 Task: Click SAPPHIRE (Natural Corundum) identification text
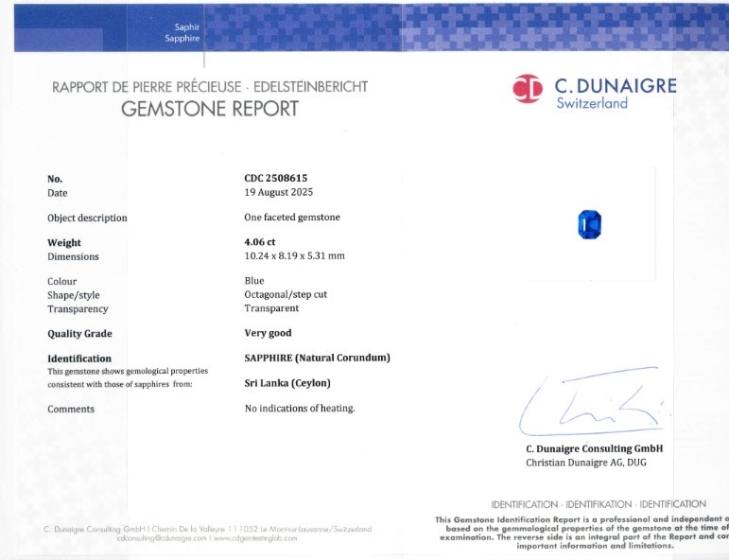pyautogui.click(x=317, y=358)
